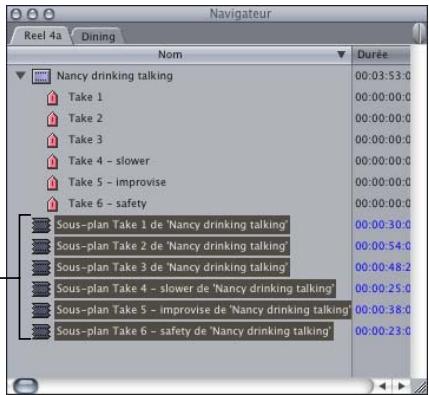Image resolution: width=429 pixels, height=395 pixels.
Task: Click the 00:03:53 duration of the Nancy clip
Action: (x=382, y=76)
